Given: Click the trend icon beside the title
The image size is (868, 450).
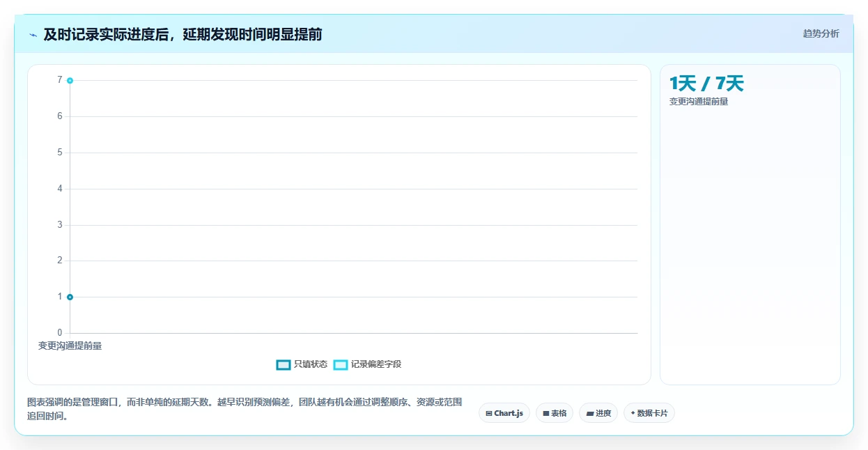Looking at the screenshot, I should pyautogui.click(x=33, y=35).
